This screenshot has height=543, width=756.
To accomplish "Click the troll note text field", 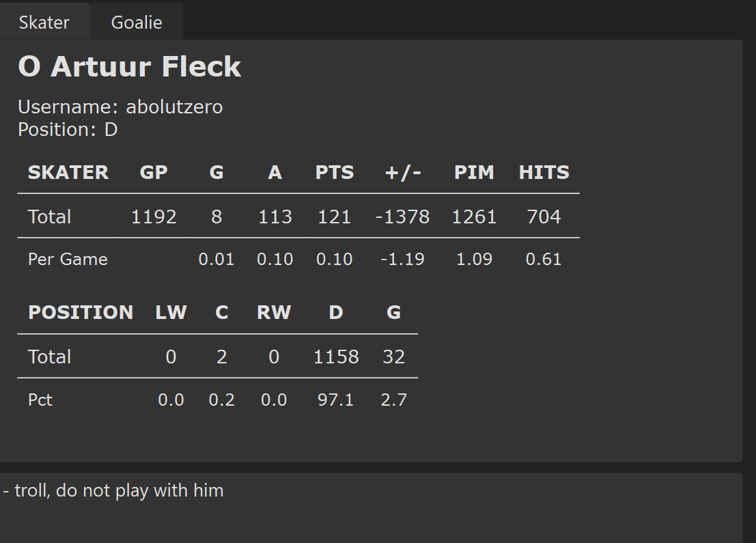I will point(370,507).
